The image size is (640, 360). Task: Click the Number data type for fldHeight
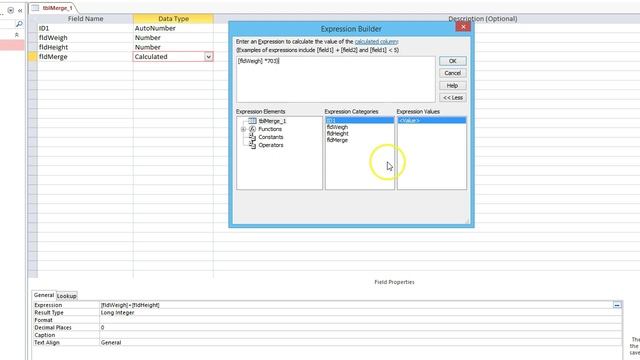coord(173,47)
